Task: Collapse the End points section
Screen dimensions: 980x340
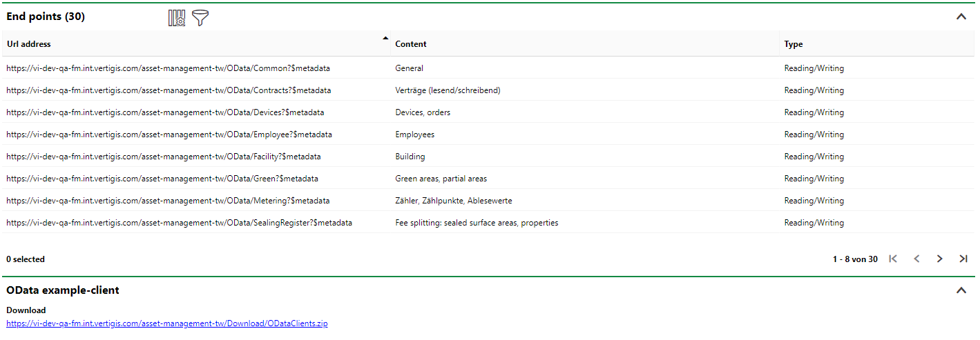Action: [x=961, y=17]
